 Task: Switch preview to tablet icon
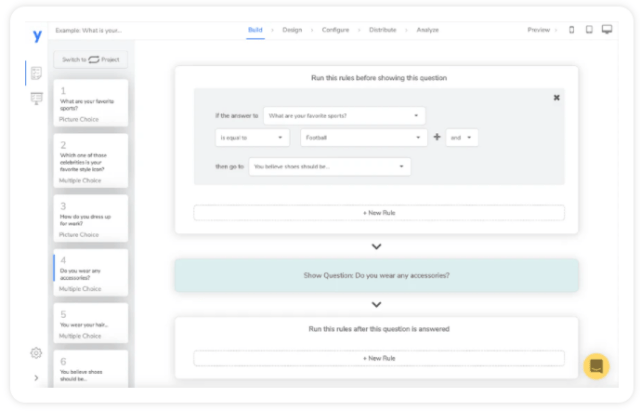[588, 30]
